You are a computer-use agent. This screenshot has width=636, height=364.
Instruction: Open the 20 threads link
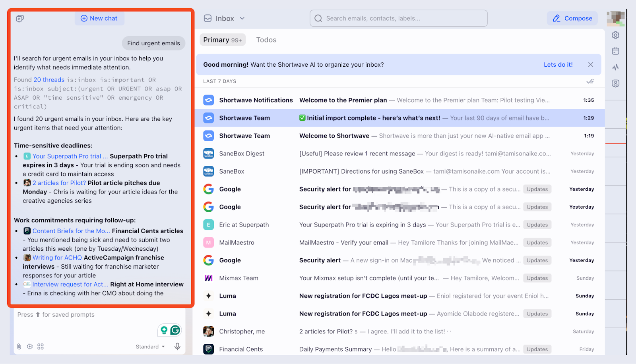(49, 80)
